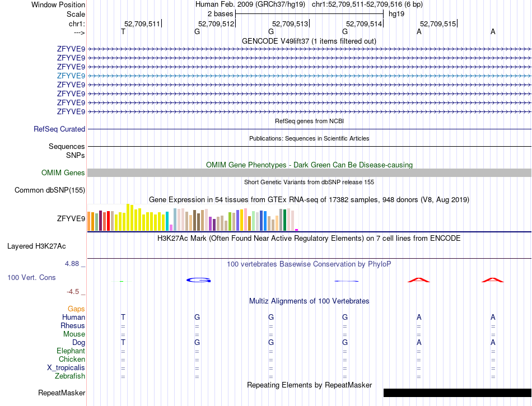Click the reverse-strand arrow '--->' label

pyautogui.click(x=80, y=32)
